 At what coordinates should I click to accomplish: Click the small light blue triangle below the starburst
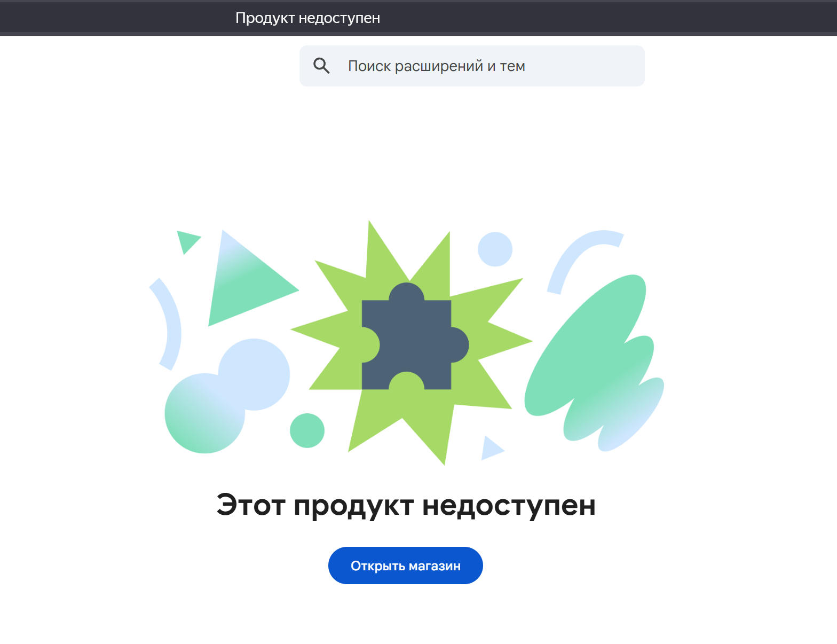(x=490, y=449)
